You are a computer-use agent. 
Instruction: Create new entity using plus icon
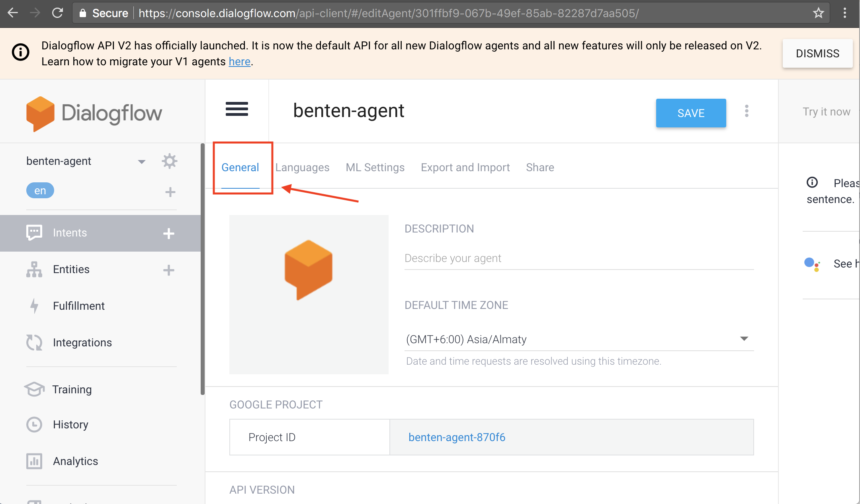(x=169, y=270)
